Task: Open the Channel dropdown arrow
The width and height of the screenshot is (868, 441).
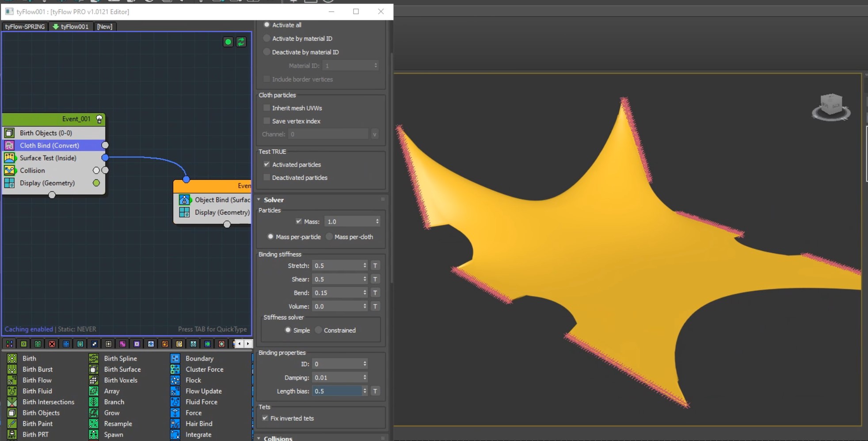Action: tap(375, 134)
